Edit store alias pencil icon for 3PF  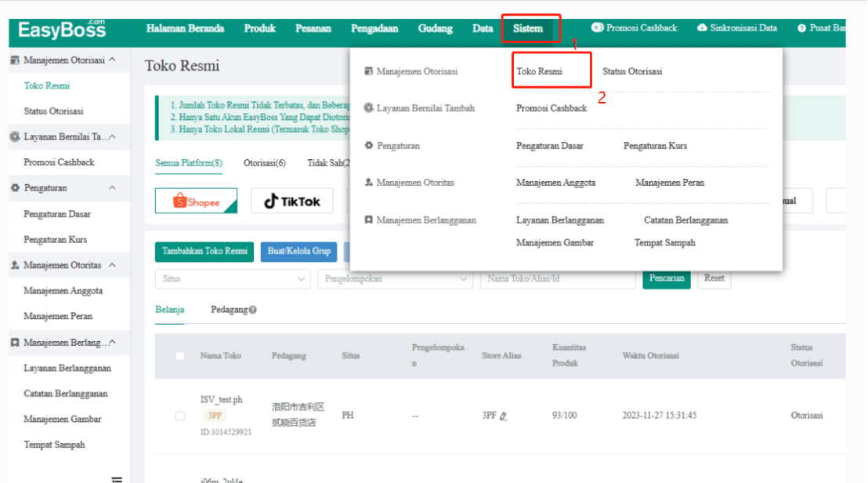(503, 416)
